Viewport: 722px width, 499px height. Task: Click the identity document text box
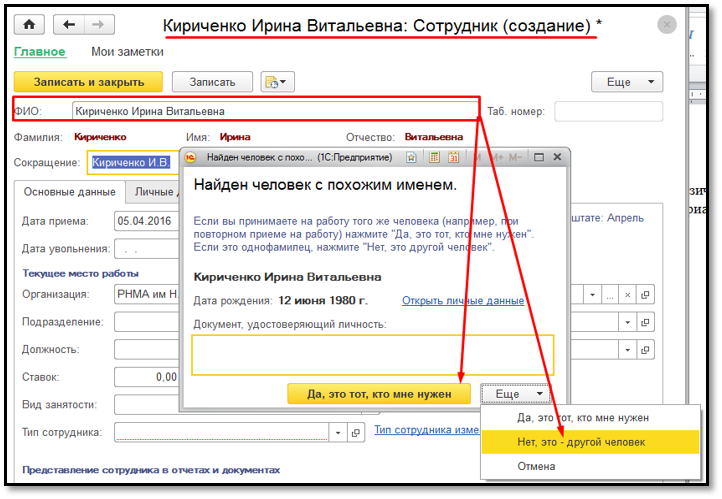[373, 355]
